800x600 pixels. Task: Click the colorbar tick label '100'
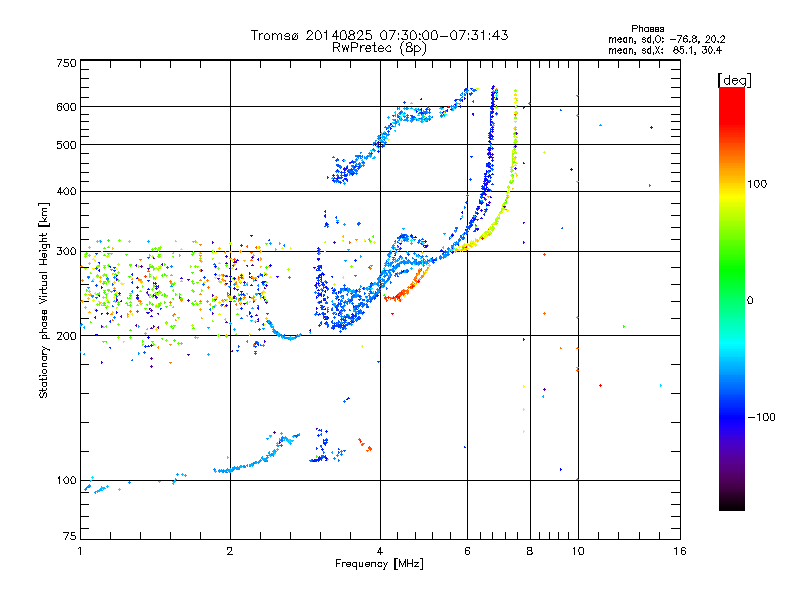757,184
